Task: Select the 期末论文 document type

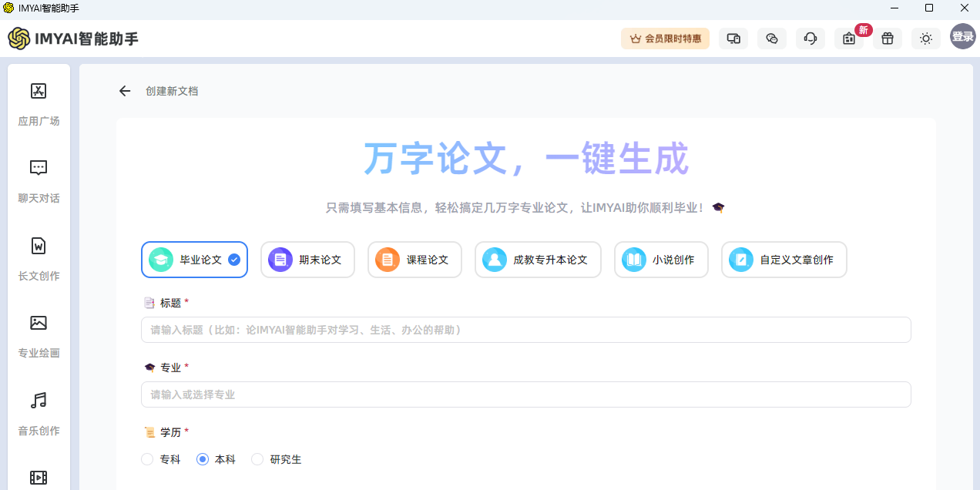Action: (307, 260)
